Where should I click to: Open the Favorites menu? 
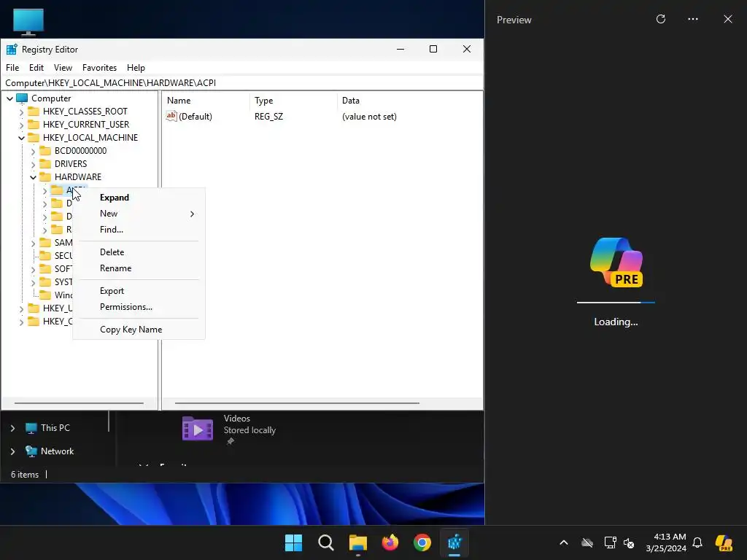(x=99, y=68)
